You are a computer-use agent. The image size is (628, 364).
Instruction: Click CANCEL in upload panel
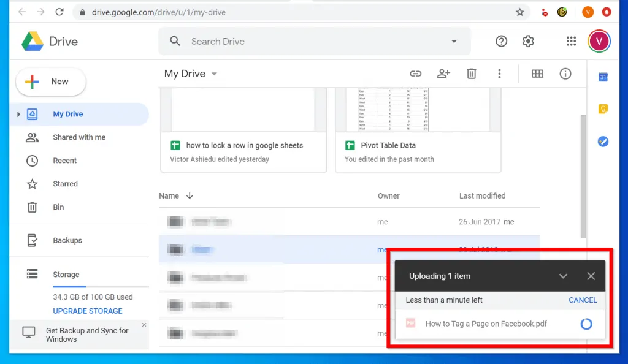click(x=583, y=300)
